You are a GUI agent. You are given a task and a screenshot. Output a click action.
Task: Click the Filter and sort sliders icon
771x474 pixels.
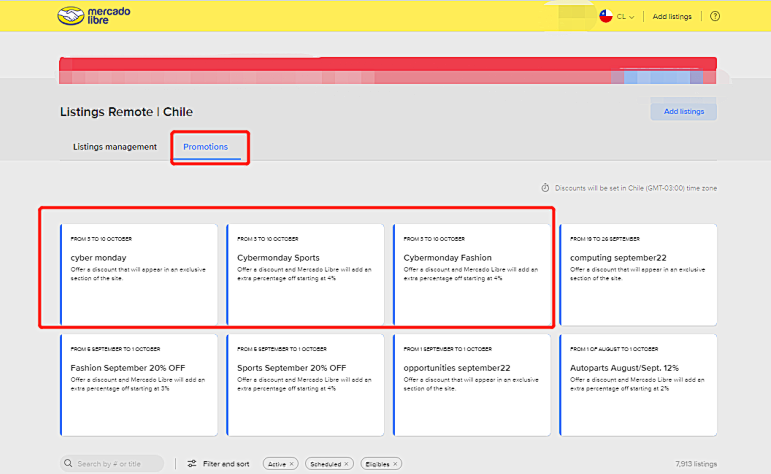point(191,464)
